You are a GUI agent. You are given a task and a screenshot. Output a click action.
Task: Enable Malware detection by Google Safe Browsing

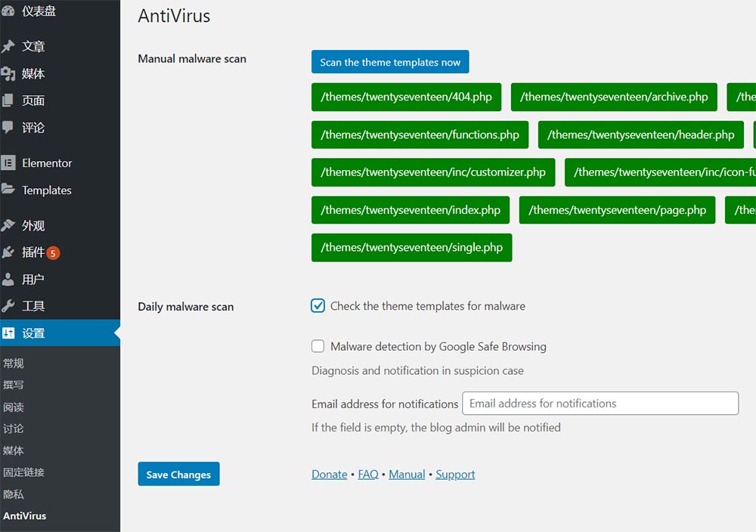(318, 346)
